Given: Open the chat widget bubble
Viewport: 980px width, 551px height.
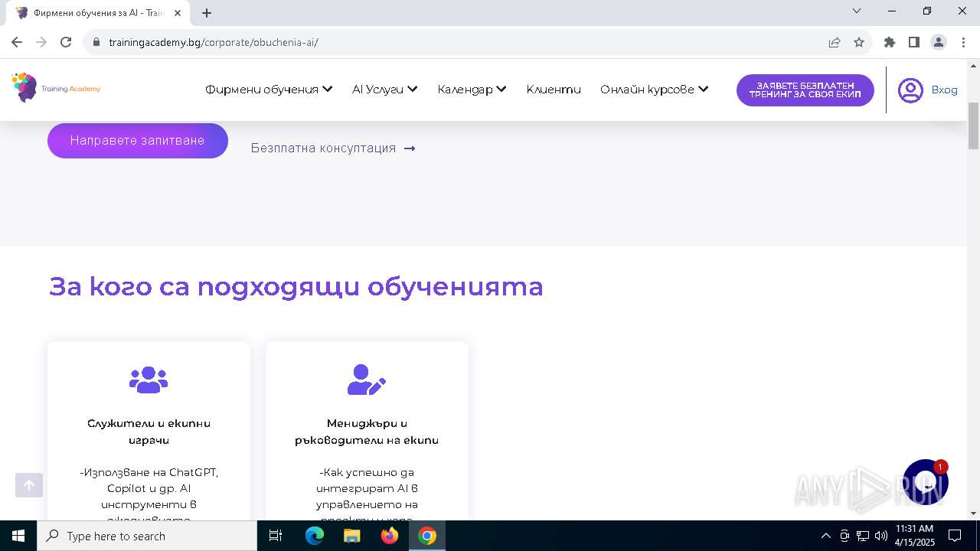Looking at the screenshot, I should pos(926,482).
